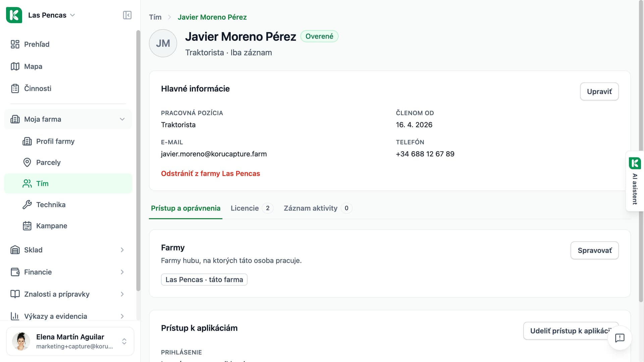Open Elena Martín Aguilar account menu

point(70,341)
